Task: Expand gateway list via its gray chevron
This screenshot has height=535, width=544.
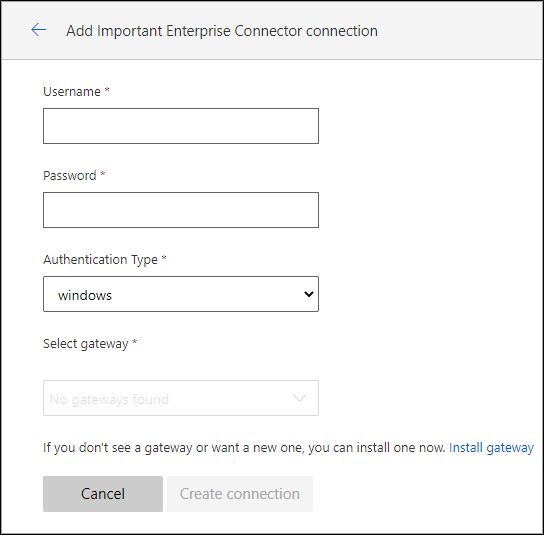Action: pos(299,398)
